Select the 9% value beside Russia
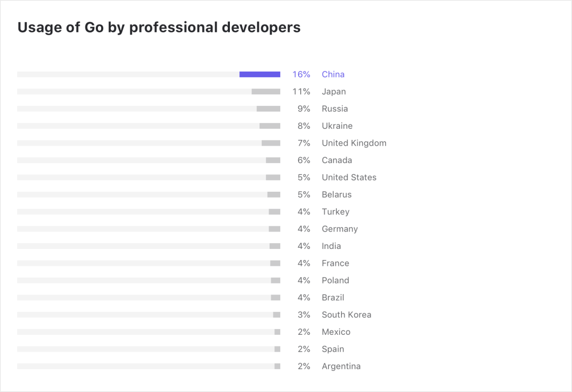The image size is (572, 392). coord(304,109)
